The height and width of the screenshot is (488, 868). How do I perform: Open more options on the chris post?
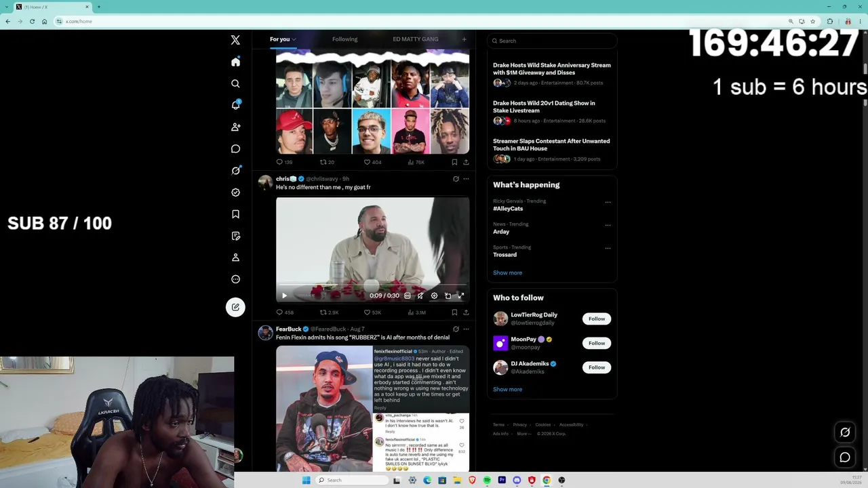click(466, 179)
